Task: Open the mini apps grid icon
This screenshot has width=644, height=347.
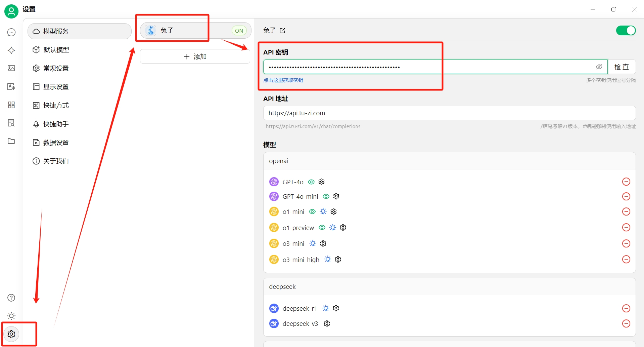Action: [x=11, y=105]
